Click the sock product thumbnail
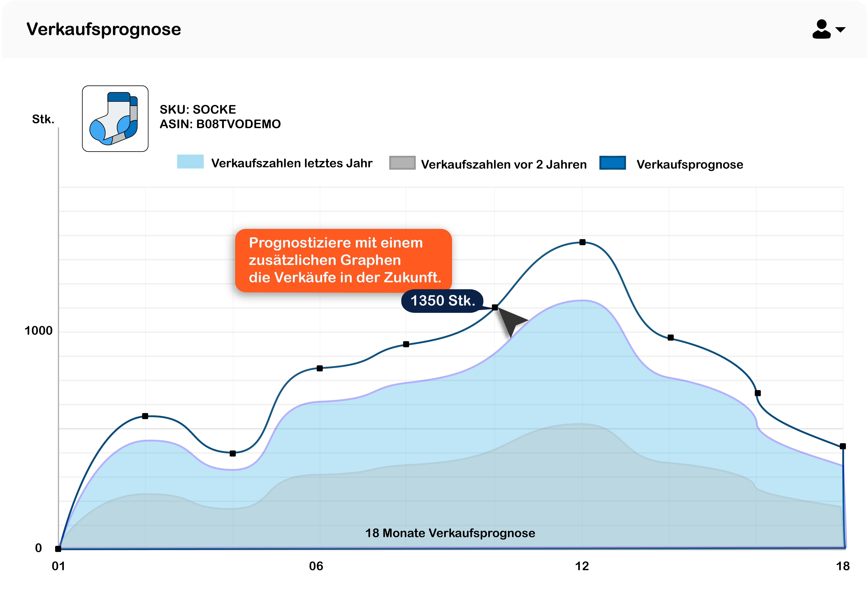Viewport: 868px width, 599px height. pos(115,119)
